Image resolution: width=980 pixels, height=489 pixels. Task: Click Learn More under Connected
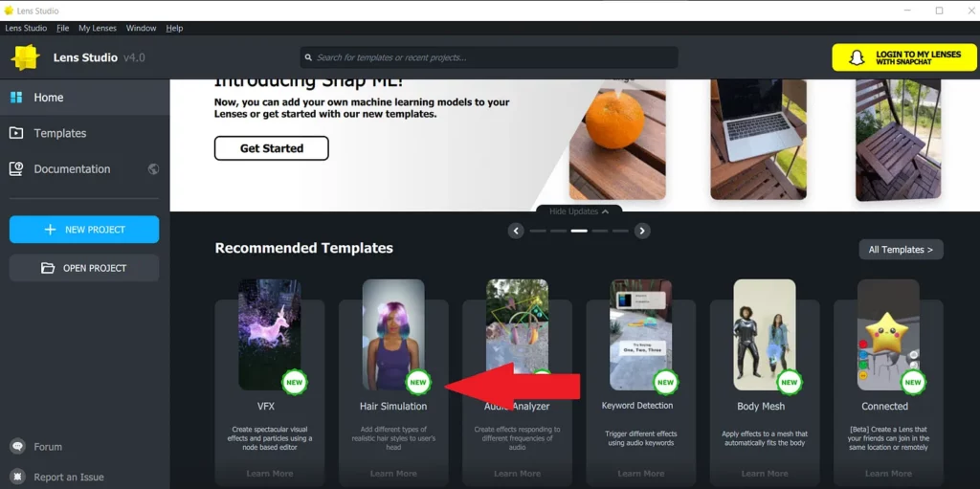pyautogui.click(x=888, y=474)
